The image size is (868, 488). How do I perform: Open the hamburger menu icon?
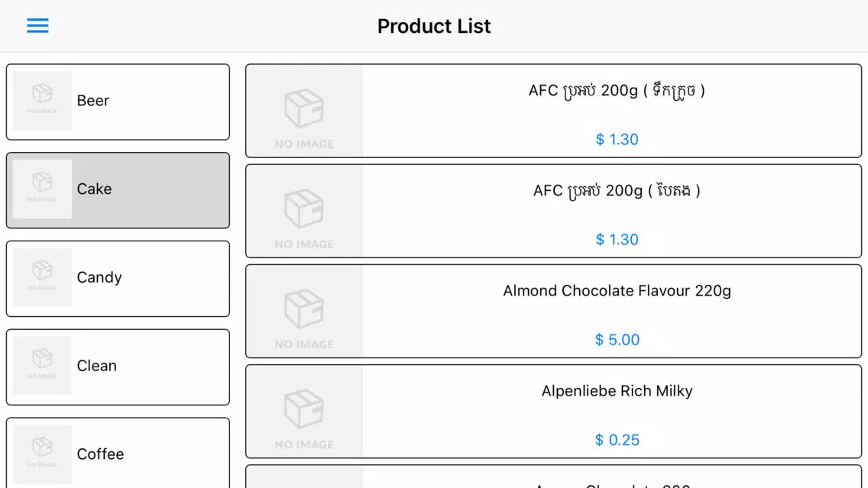point(37,25)
